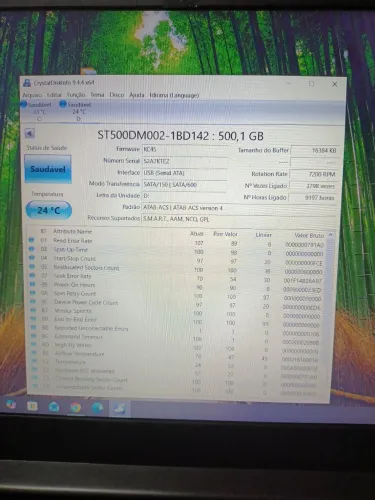Image resolution: width=375 pixels, height=500 pixels.
Task: Open the Editar menu
Action: (54, 95)
